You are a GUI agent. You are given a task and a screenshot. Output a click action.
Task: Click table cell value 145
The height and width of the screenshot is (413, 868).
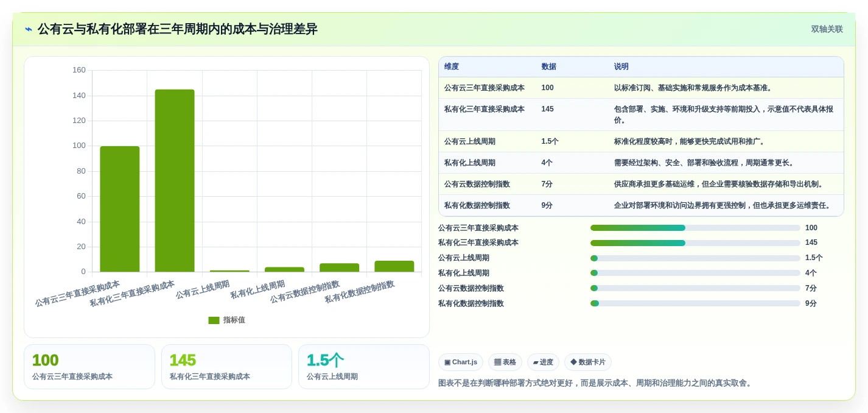tap(547, 109)
